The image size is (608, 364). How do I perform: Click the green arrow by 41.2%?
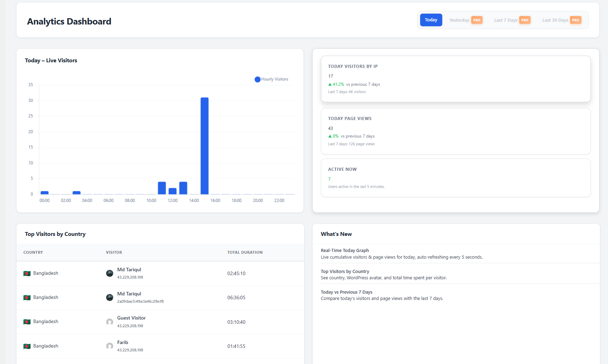pyautogui.click(x=330, y=84)
